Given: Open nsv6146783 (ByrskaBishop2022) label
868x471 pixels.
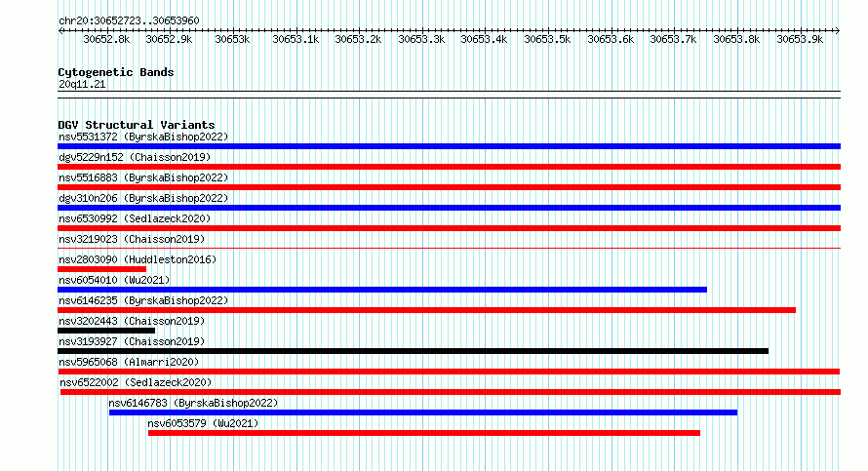Looking at the screenshot, I should coord(193,403).
